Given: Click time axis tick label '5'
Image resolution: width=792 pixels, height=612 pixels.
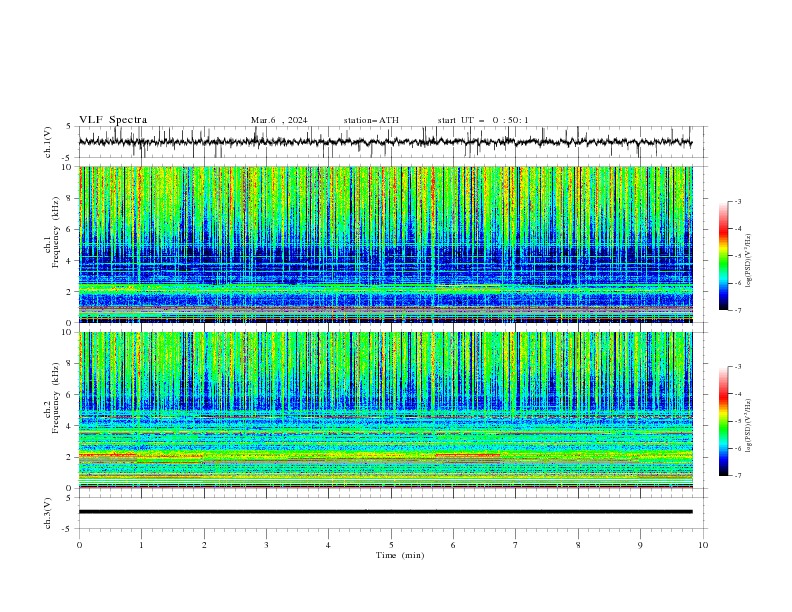Looking at the screenshot, I should click(391, 545).
